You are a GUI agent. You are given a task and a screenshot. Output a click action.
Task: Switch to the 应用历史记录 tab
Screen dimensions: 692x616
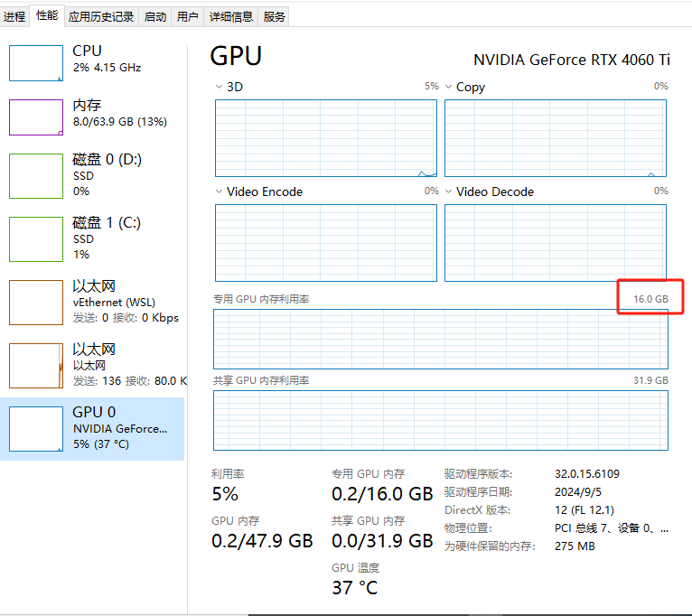coord(101,16)
